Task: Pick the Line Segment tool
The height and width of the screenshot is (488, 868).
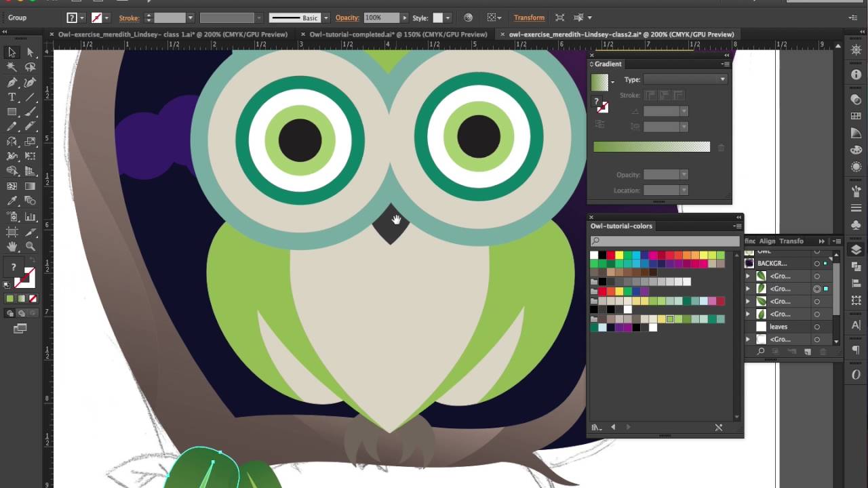Action: (x=30, y=97)
